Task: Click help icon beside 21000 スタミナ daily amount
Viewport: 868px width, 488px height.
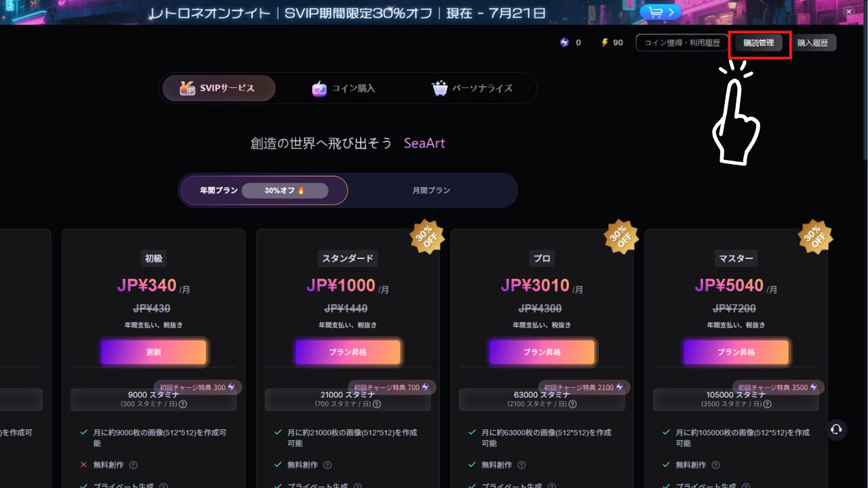Action: [377, 404]
